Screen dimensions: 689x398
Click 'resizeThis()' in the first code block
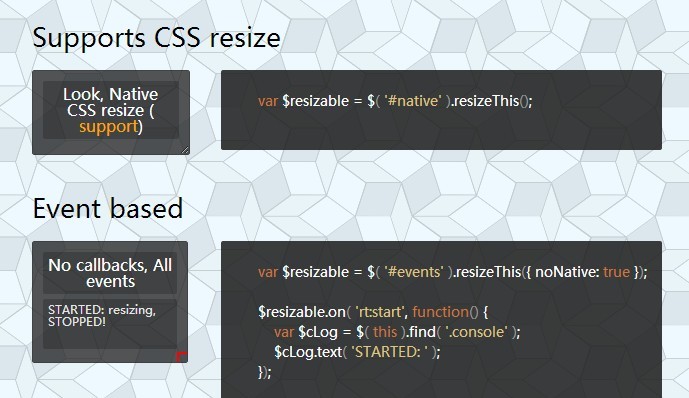[x=490, y=101]
